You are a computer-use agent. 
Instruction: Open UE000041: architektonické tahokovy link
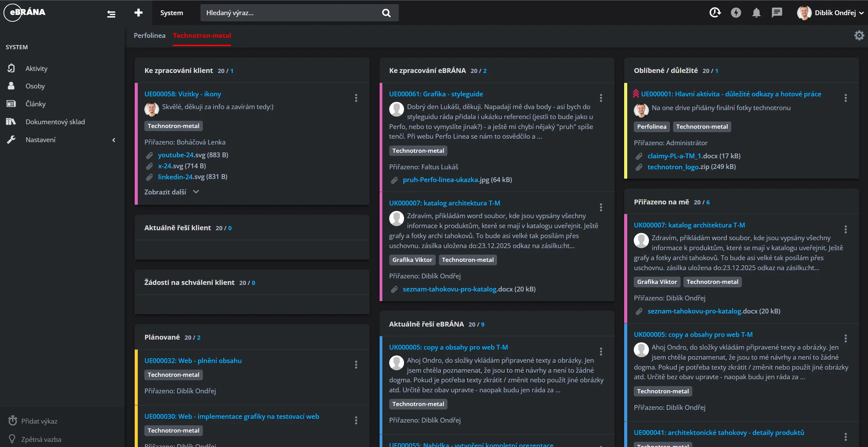pyautogui.click(x=719, y=433)
